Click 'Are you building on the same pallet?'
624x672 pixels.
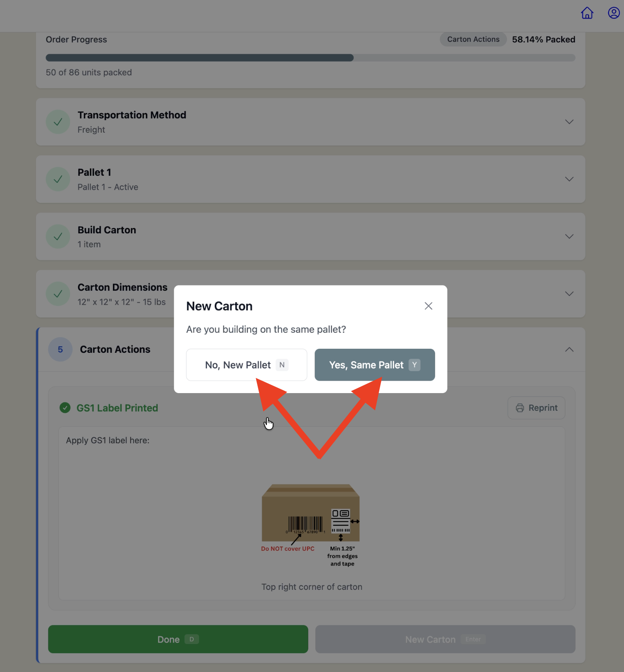pos(266,329)
